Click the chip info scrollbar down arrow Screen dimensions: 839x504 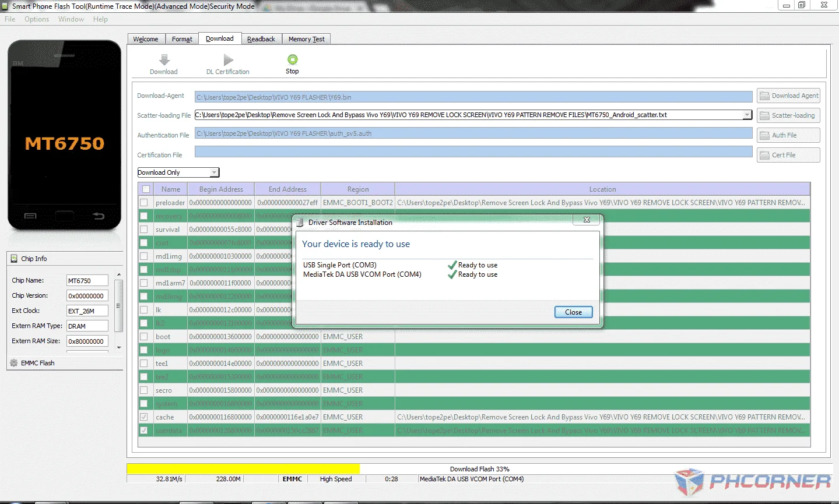(119, 348)
